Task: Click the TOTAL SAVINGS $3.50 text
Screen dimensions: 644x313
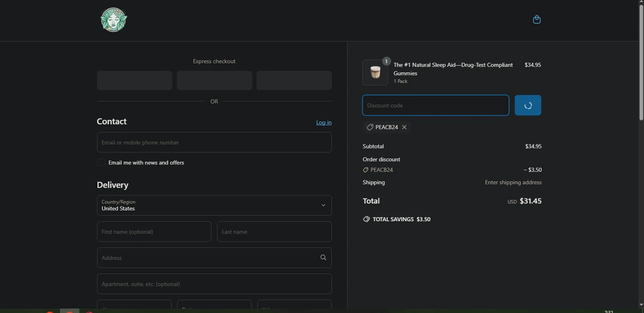Action: point(401,219)
